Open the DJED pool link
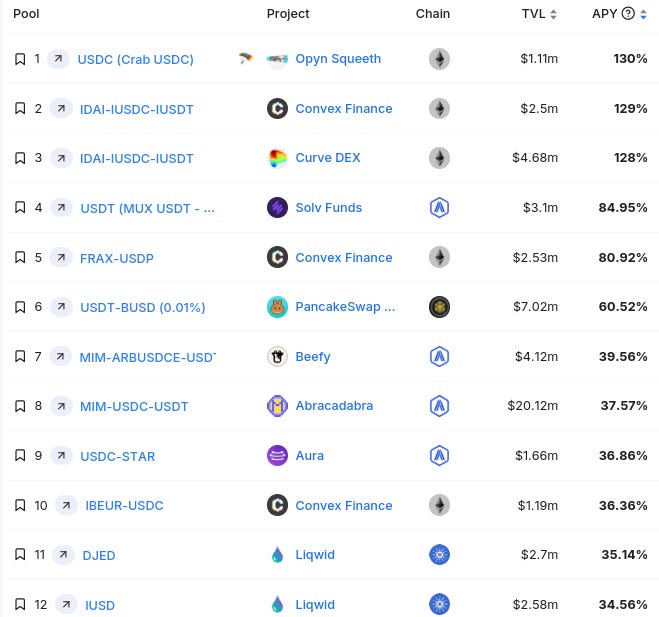This screenshot has height=617, width=659. pos(99,555)
